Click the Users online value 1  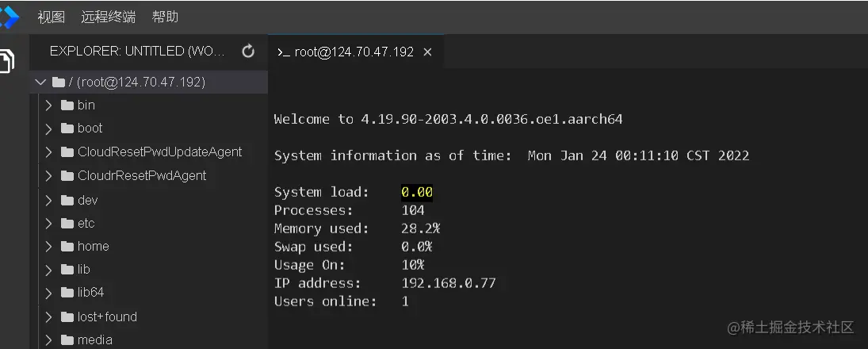pos(405,302)
